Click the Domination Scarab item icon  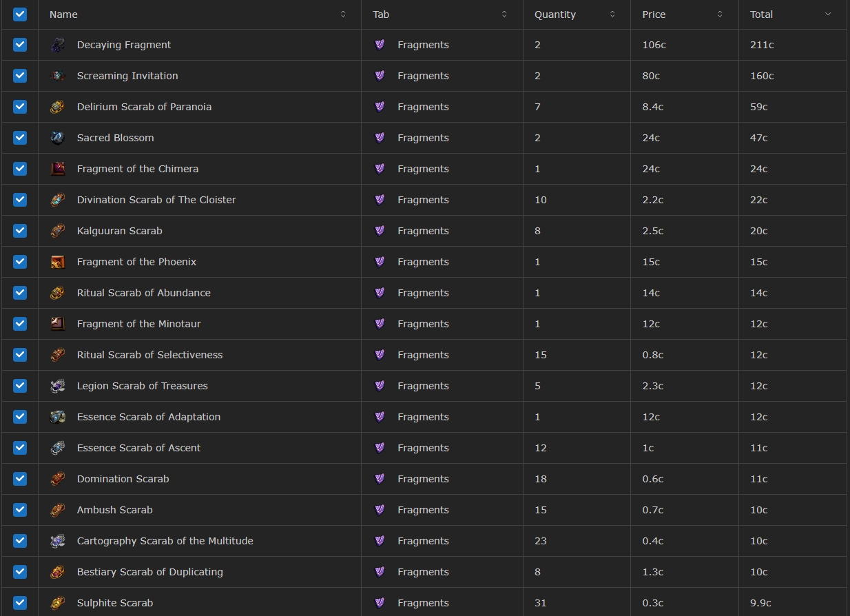(58, 479)
